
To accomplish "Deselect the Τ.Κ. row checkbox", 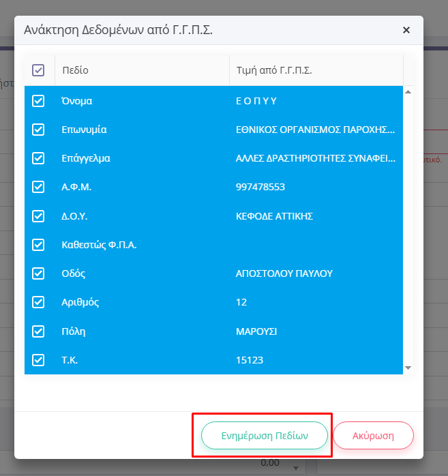I will point(39,360).
